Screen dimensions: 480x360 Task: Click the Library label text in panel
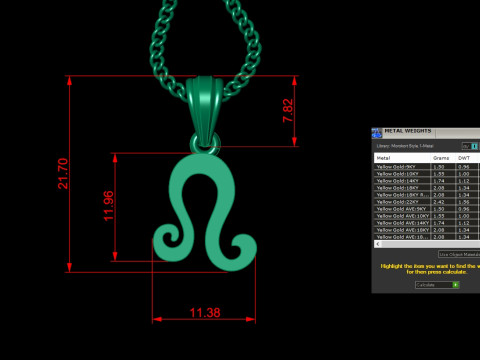coord(405,146)
